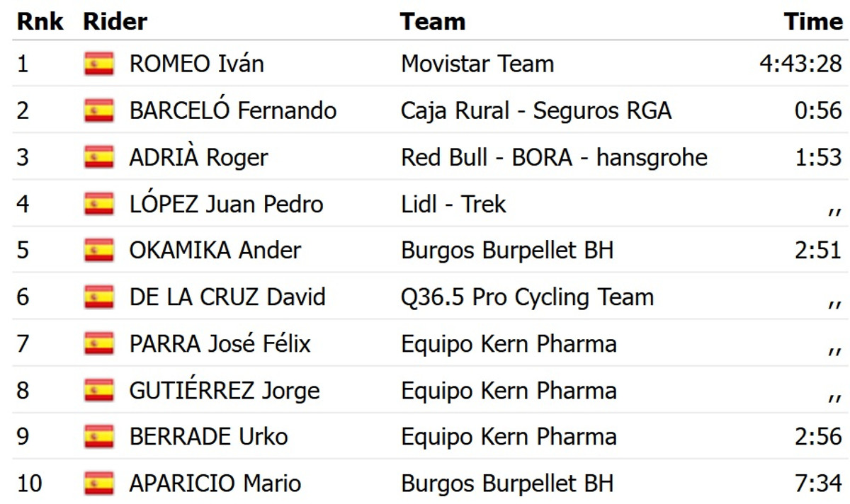Click the flag next to LÓPEZ Juan Pedro
The height and width of the screenshot is (504, 850).
point(98,204)
